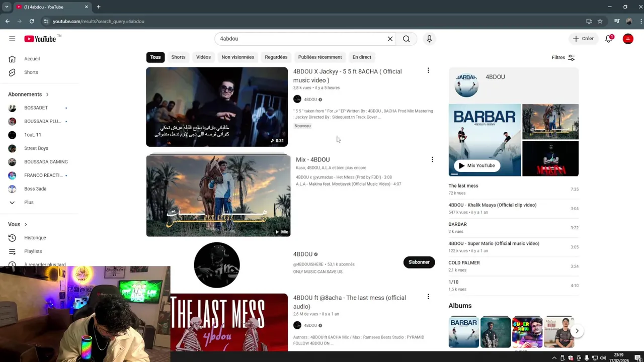Image resolution: width=644 pixels, height=362 pixels.
Task: Open the Filtres options
Action: click(563, 57)
